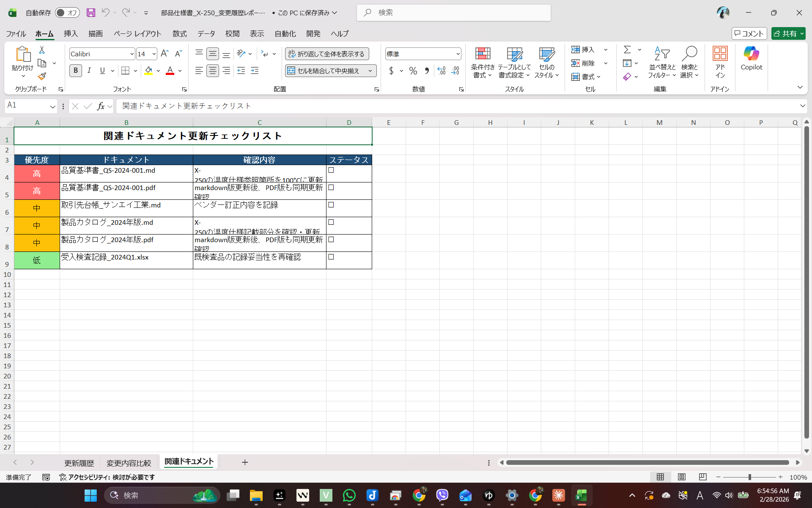The width and height of the screenshot is (812, 508).
Task: Toggle Bold formatting button
Action: coord(76,71)
